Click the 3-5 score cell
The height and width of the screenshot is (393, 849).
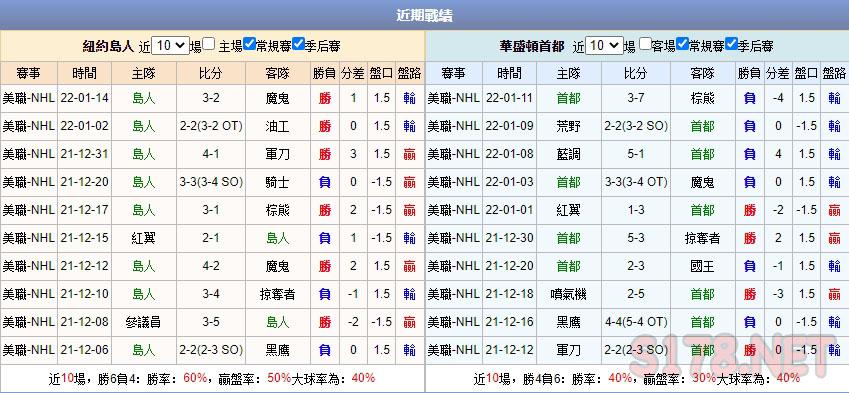pyautogui.click(x=211, y=322)
